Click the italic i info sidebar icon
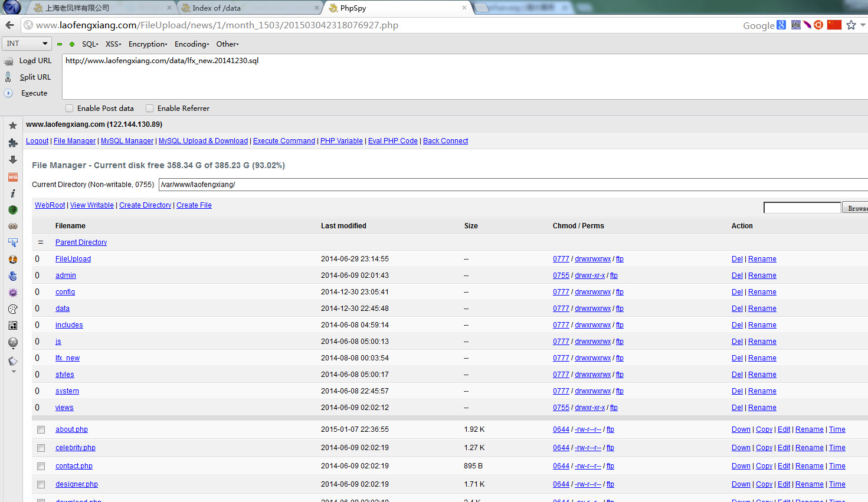Image resolution: width=868 pixels, height=502 pixels. (12, 193)
